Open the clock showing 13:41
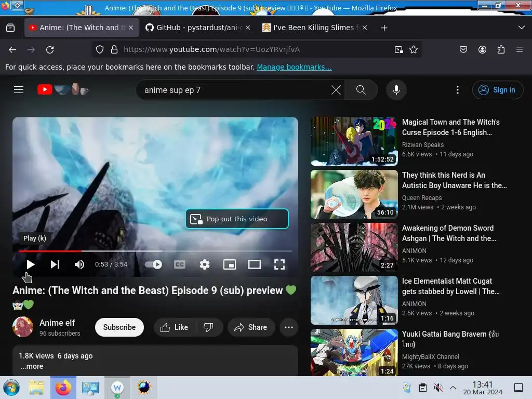The width and height of the screenshot is (532, 399). click(483, 388)
